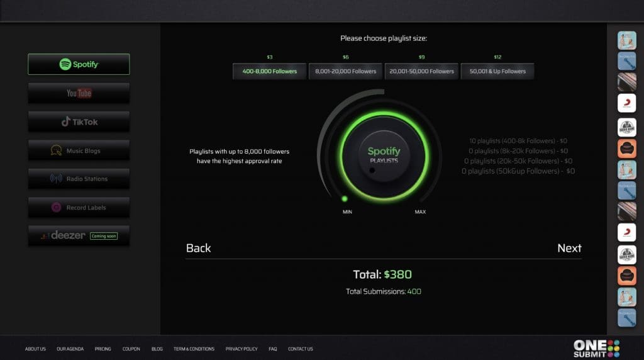Open the About Us page
This screenshot has width=644, height=360.
[35, 349]
